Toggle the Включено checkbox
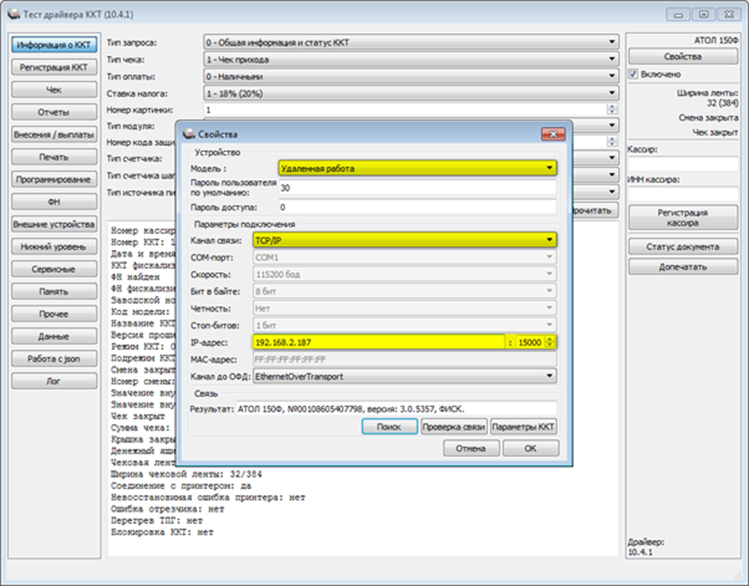The width and height of the screenshot is (749, 586). (x=634, y=74)
